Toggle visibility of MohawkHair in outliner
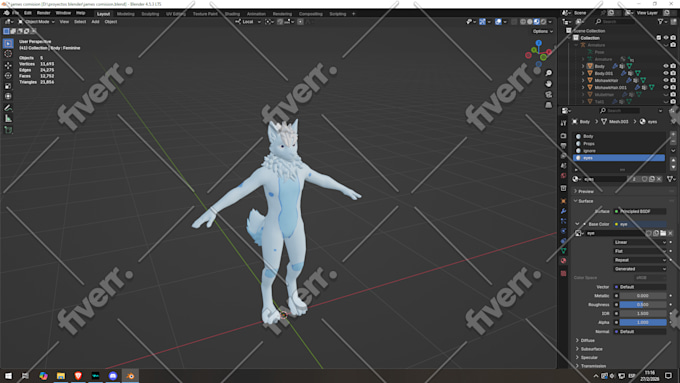The height and width of the screenshot is (383, 680). coord(666,80)
